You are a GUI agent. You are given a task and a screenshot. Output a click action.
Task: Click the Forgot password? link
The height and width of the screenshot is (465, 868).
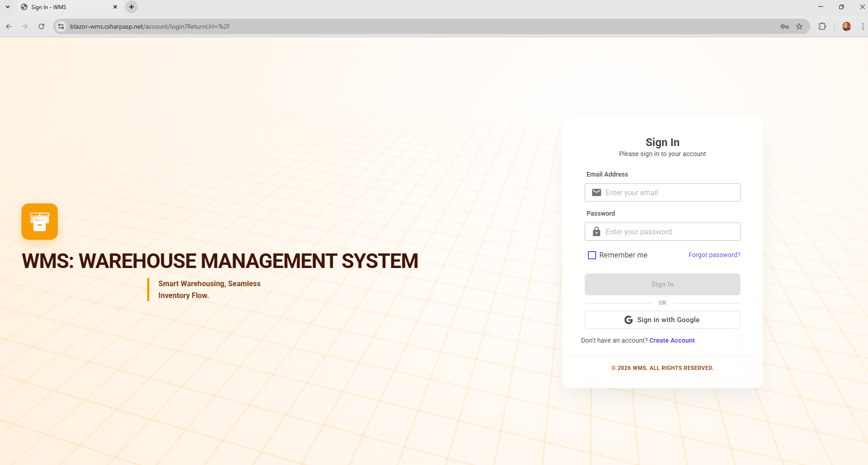pos(714,255)
